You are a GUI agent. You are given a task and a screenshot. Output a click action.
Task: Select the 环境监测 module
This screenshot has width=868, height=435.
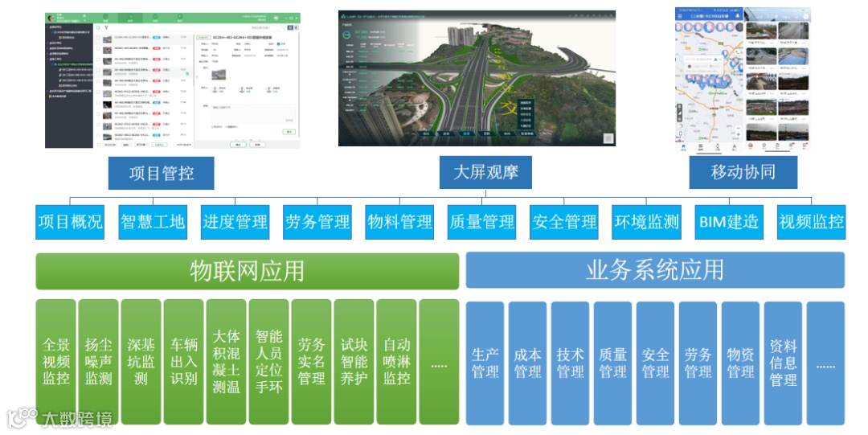coord(646,222)
